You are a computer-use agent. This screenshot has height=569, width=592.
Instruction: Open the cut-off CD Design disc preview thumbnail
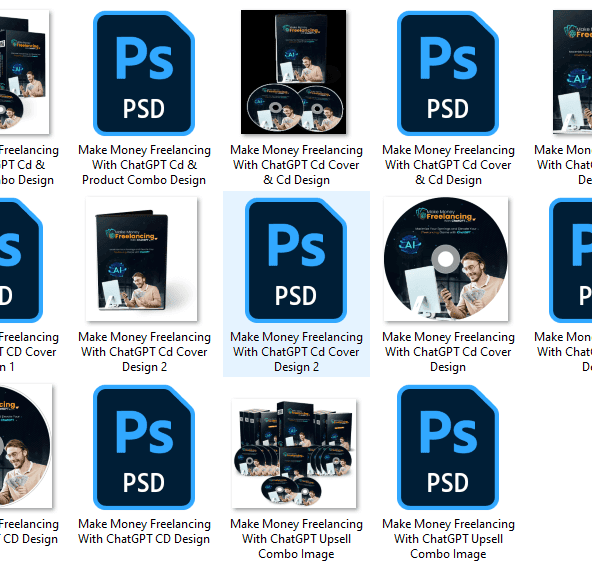[x=26, y=446]
